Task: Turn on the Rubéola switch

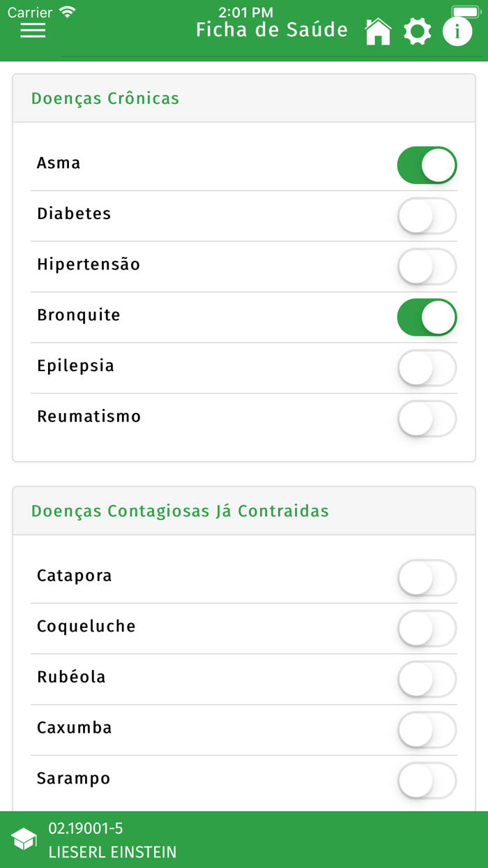Action: (427, 679)
